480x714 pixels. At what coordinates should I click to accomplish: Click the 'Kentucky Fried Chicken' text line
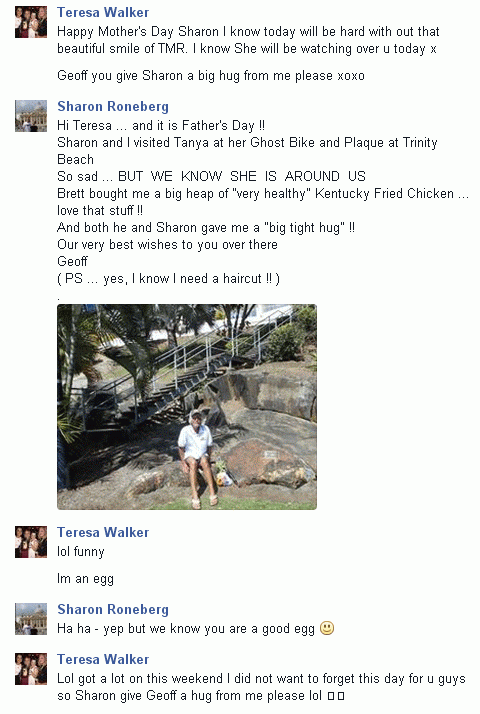[263, 194]
